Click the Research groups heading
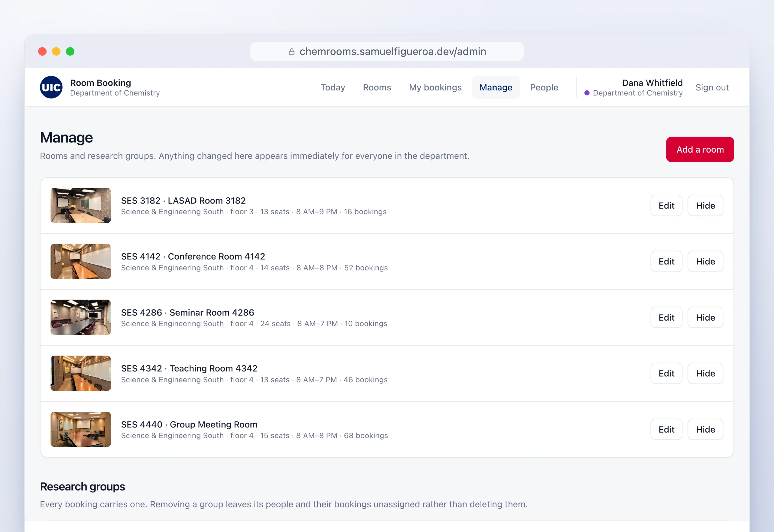The width and height of the screenshot is (774, 532). click(x=82, y=487)
